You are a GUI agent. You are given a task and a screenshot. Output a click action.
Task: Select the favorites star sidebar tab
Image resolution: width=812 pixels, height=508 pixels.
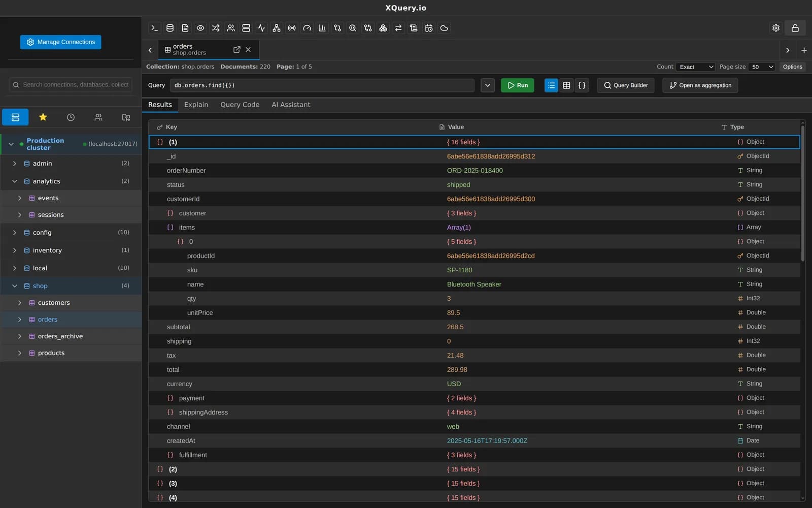click(x=43, y=117)
